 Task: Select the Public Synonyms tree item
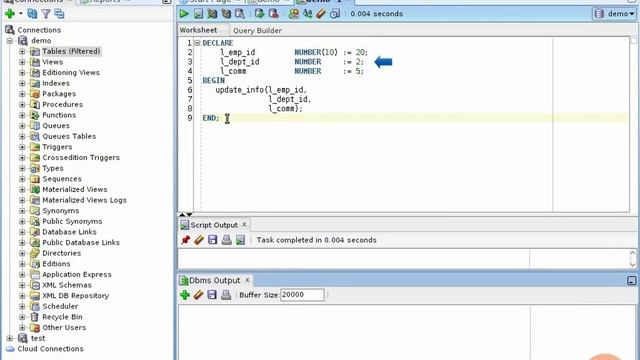coord(72,221)
